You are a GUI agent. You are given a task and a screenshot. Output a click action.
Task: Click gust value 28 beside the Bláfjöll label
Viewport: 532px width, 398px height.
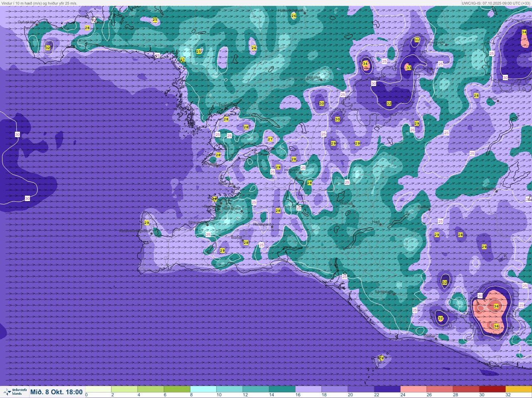246,243
